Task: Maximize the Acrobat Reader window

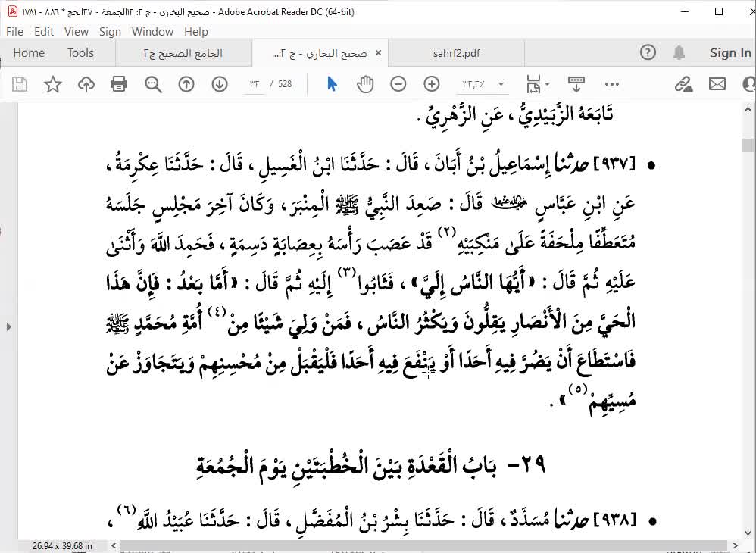Action: 718,11
